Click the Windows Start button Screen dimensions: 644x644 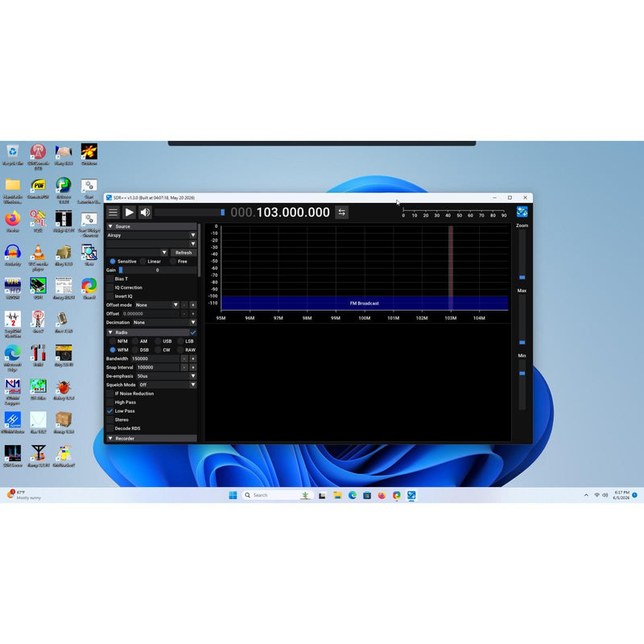[233, 495]
